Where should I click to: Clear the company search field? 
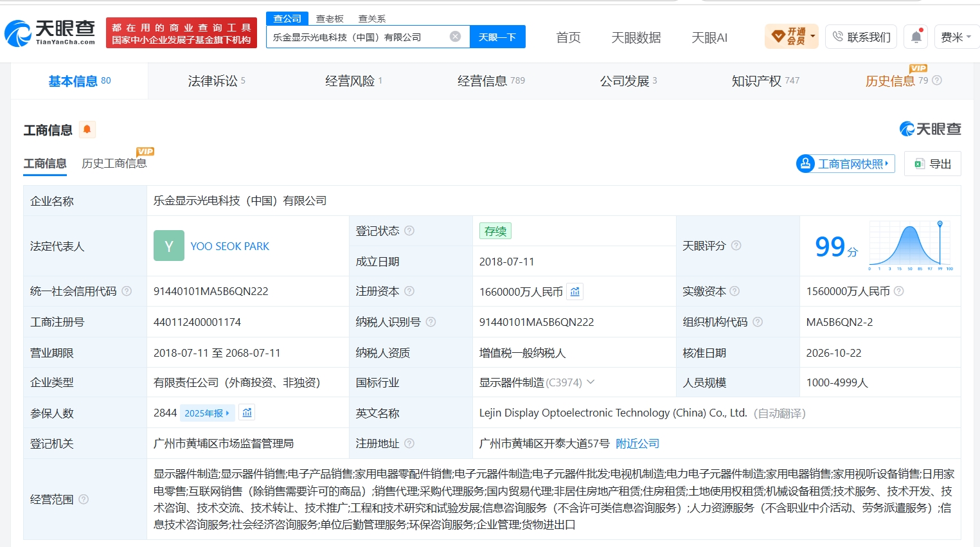[x=455, y=37]
